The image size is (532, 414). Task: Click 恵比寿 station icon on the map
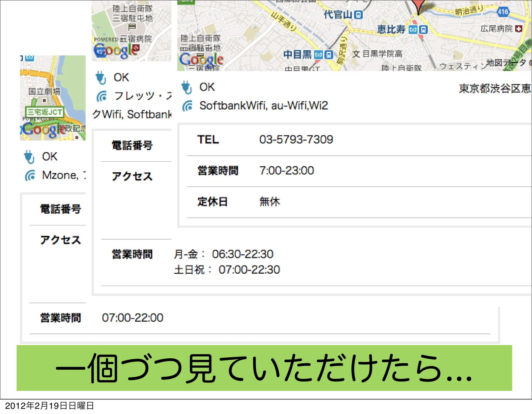pos(418,30)
